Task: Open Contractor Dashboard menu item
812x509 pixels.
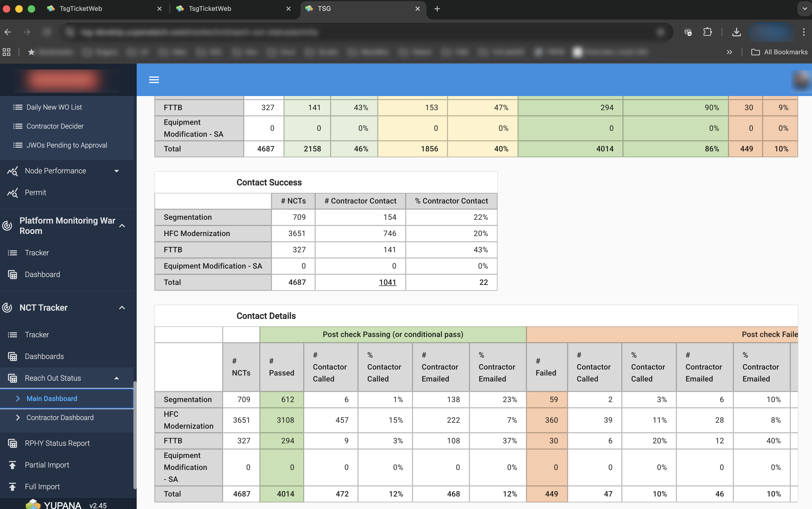Action: click(x=60, y=418)
